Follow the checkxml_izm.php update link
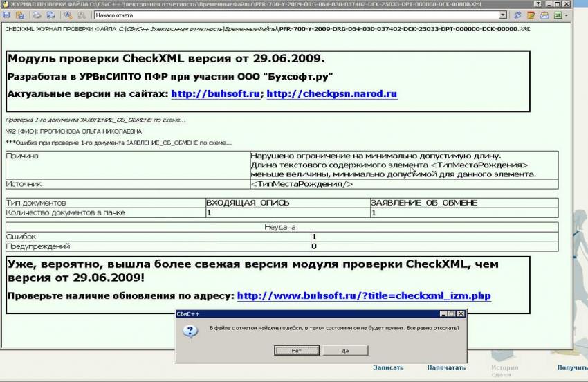 [x=364, y=295]
